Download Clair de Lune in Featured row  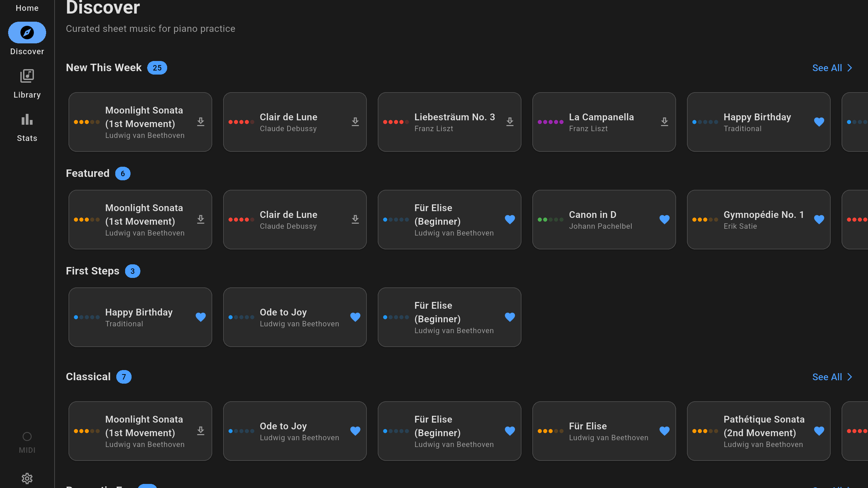coord(355,220)
